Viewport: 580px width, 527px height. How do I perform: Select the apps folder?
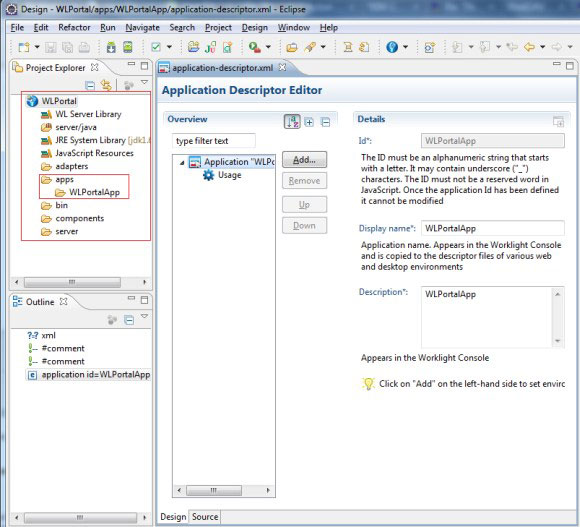[57, 179]
